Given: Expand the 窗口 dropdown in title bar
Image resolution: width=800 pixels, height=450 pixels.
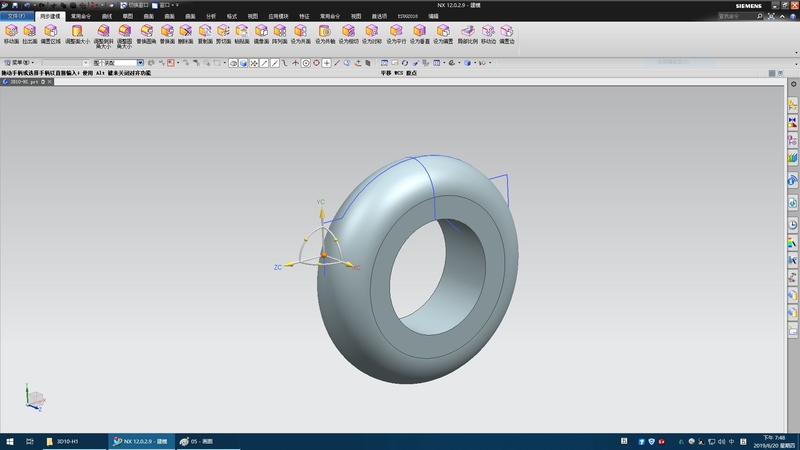Looking at the screenshot, I should pos(166,6).
